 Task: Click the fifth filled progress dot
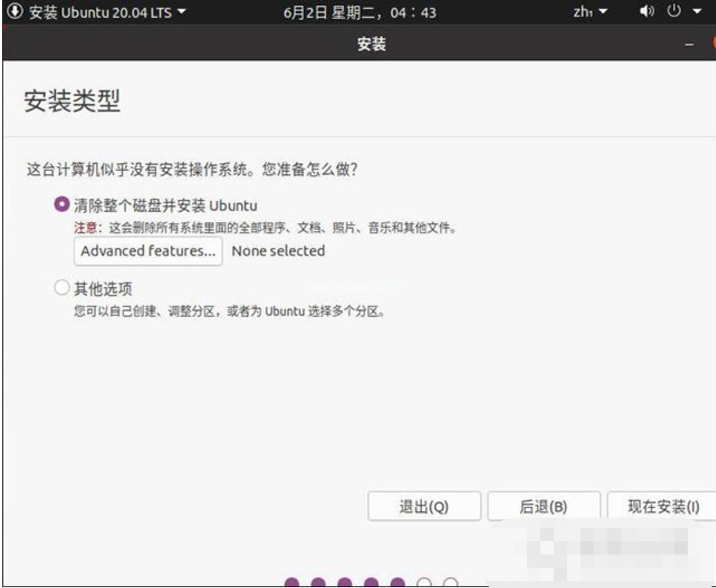pos(397,583)
